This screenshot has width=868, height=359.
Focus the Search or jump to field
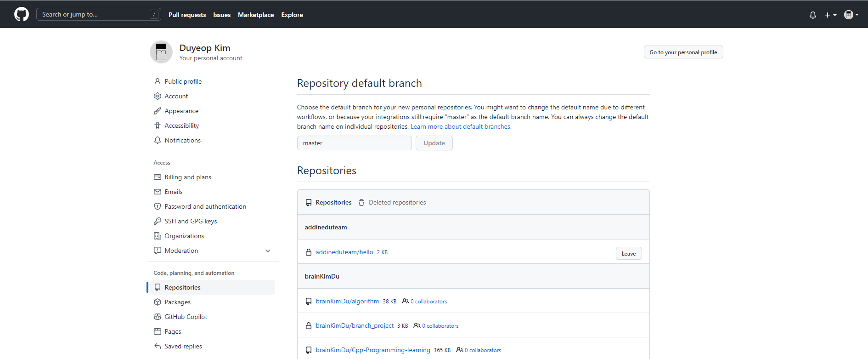(99, 14)
